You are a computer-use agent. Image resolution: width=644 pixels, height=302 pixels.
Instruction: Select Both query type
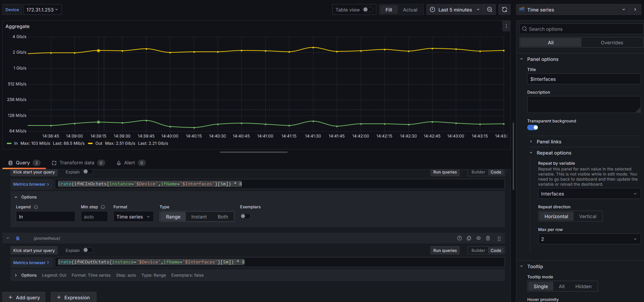click(223, 217)
